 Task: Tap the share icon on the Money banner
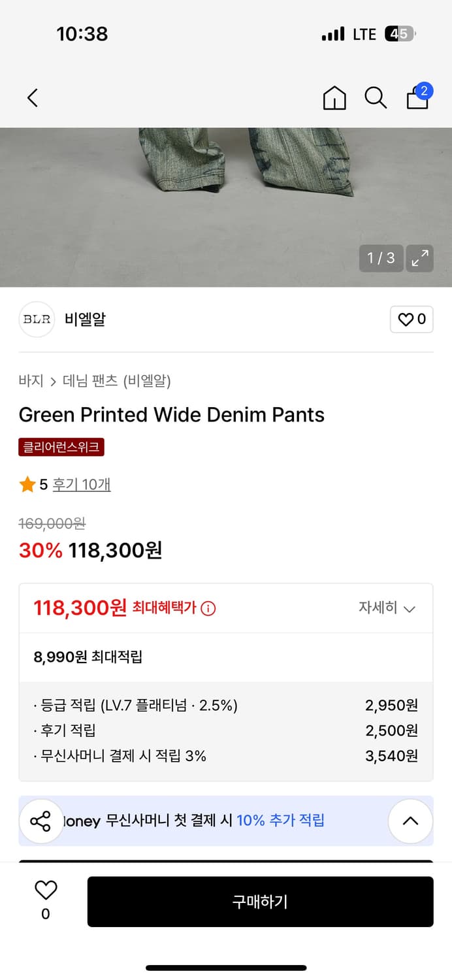coord(41,821)
